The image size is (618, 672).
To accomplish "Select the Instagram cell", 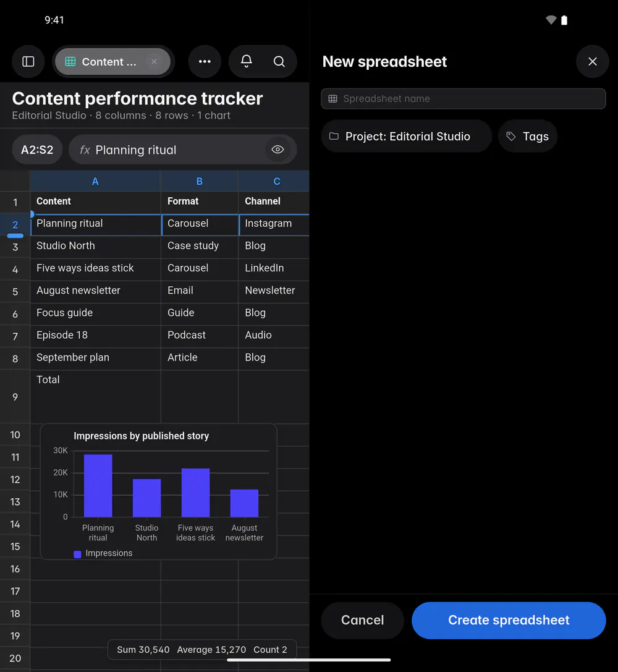I will point(274,224).
